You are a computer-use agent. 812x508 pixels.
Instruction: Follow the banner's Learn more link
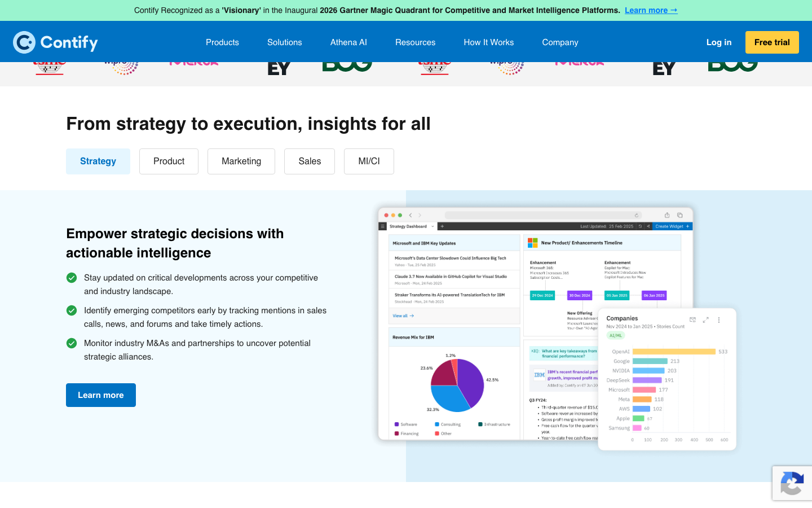tap(651, 10)
